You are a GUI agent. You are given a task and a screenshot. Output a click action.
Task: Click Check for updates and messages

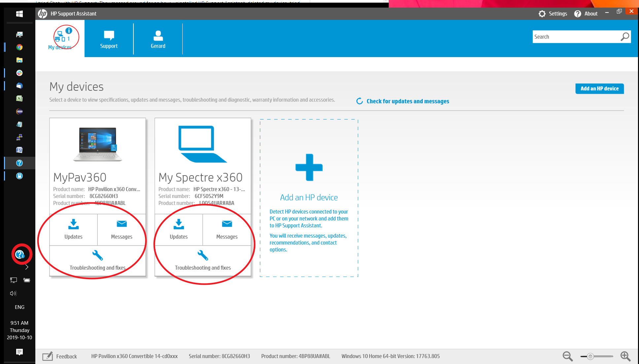[408, 101]
